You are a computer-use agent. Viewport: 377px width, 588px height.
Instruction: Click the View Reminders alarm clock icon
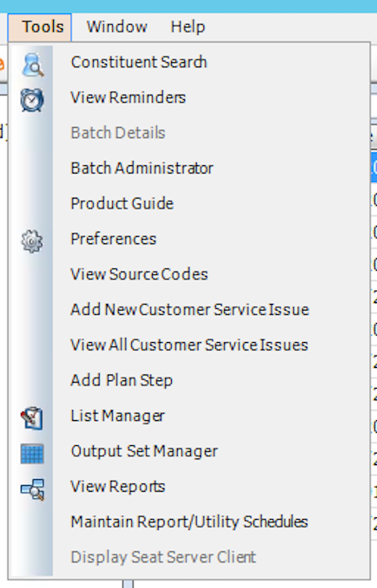(32, 100)
